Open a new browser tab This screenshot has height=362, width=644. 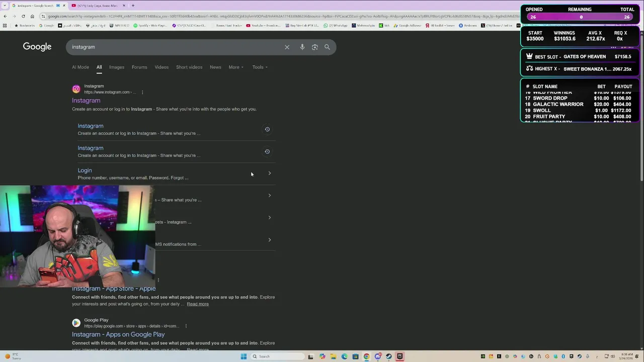pos(133,6)
